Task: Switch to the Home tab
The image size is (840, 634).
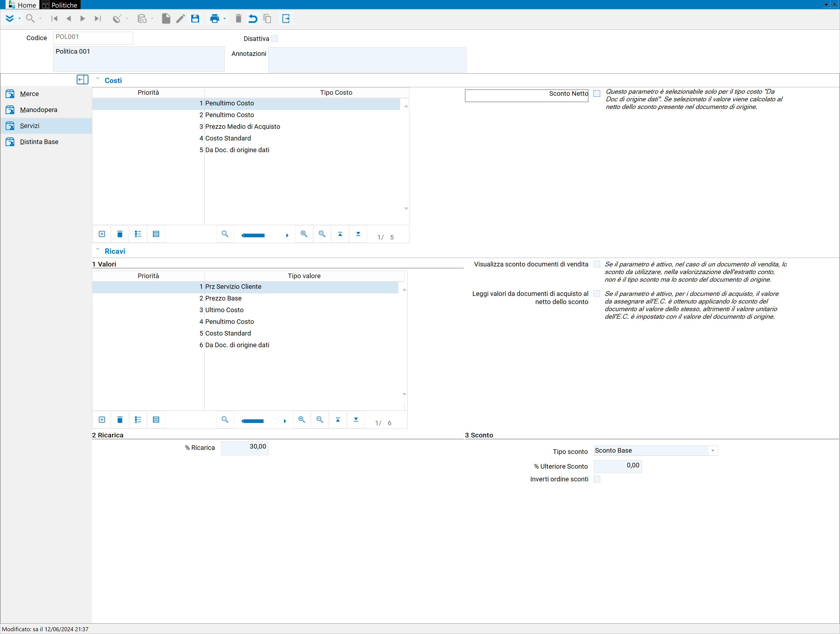Action: (22, 5)
